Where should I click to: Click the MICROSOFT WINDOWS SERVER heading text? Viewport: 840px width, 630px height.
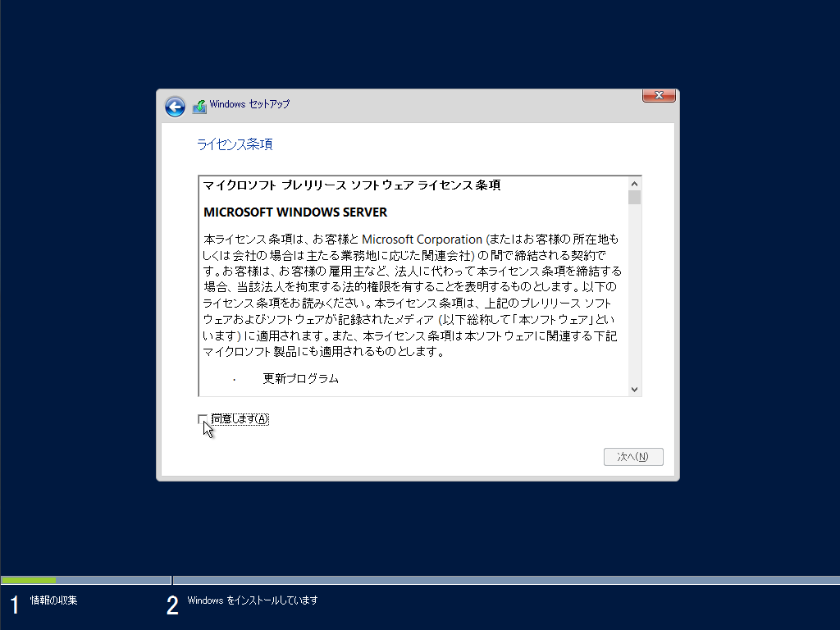point(295,212)
